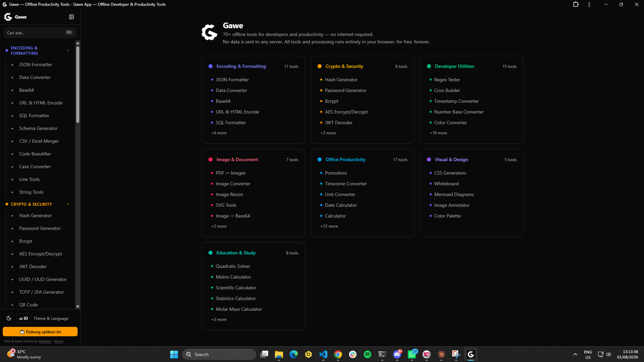Select Data Converter in the sidebar
The image size is (644, 362).
(x=35, y=77)
